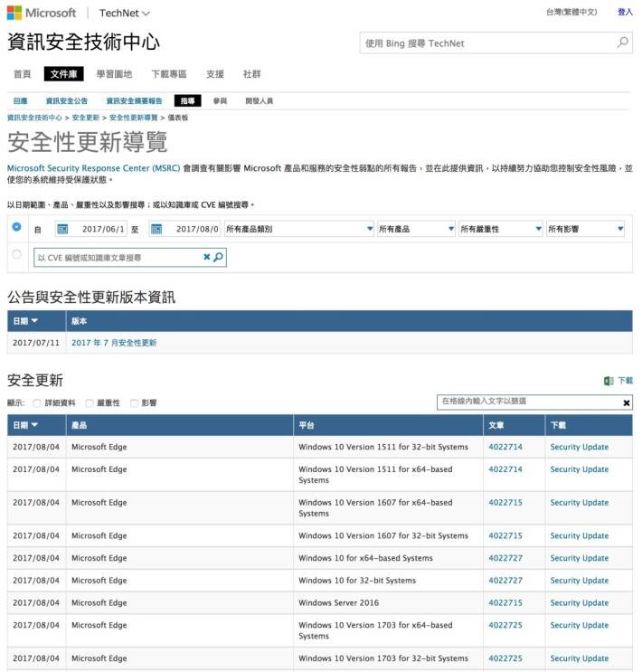This screenshot has height=672, width=642.
Task: Open article 4022727 for Windows 10 x64-based
Action: [x=505, y=558]
